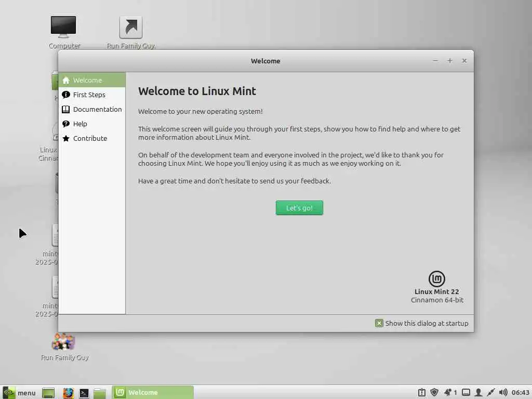
Task: Open the sound volume tray icon
Action: tap(503, 393)
